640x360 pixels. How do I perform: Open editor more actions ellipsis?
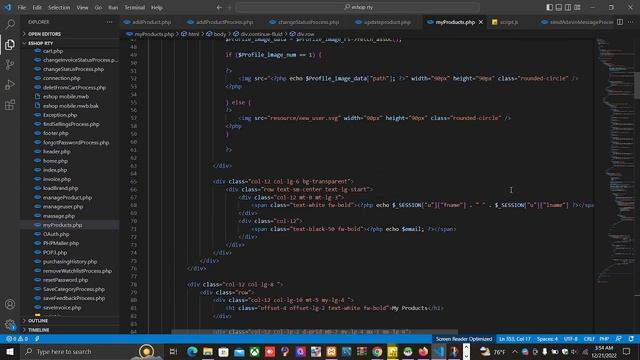coord(631,22)
